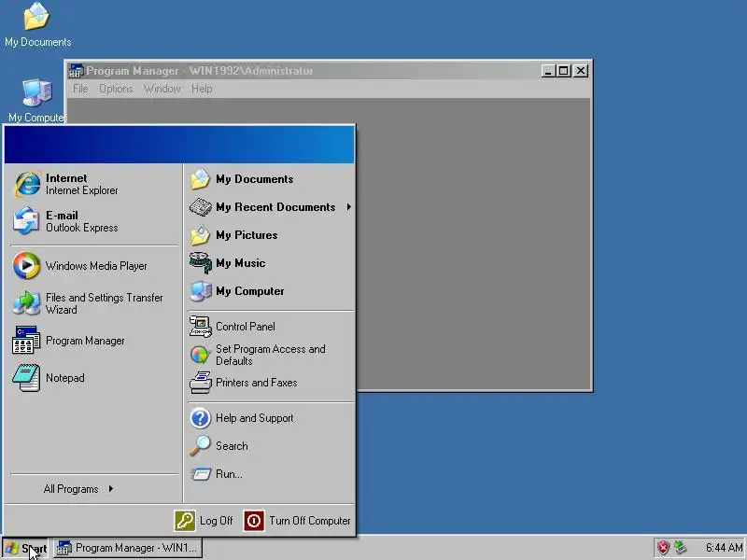This screenshot has height=560, width=747.
Task: Click the Log Off key icon
Action: pos(185,521)
